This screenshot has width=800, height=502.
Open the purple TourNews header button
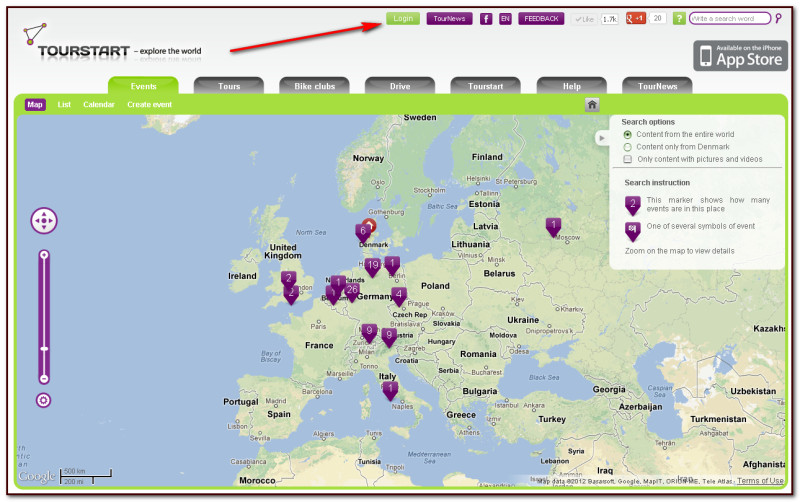pos(449,18)
